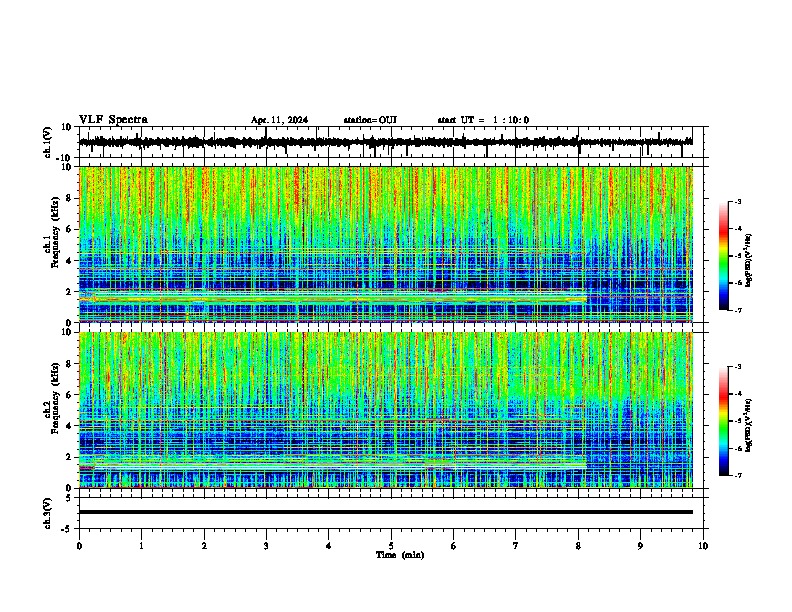The height and width of the screenshot is (612, 792).
Task: Click the "8" tick on the Time axis
Action: pyautogui.click(x=578, y=546)
